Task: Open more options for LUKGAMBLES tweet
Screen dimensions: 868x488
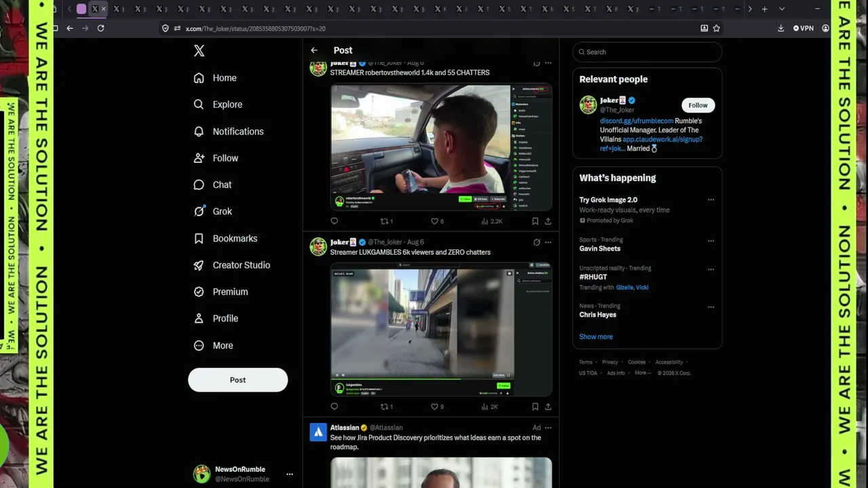Action: [x=548, y=242]
